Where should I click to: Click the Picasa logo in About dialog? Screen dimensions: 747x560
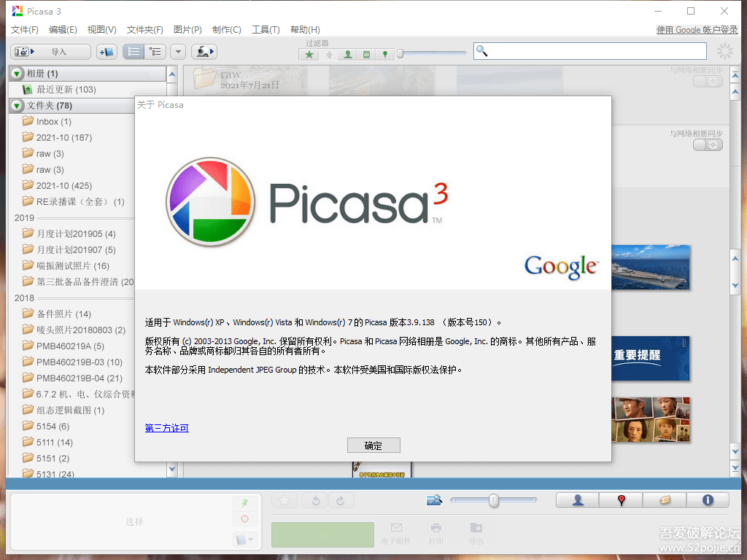(x=210, y=202)
